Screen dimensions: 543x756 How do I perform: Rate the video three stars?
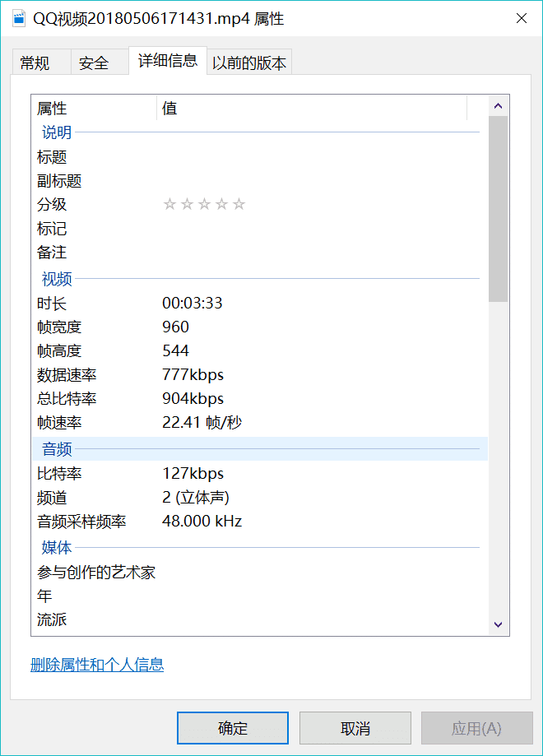point(204,205)
